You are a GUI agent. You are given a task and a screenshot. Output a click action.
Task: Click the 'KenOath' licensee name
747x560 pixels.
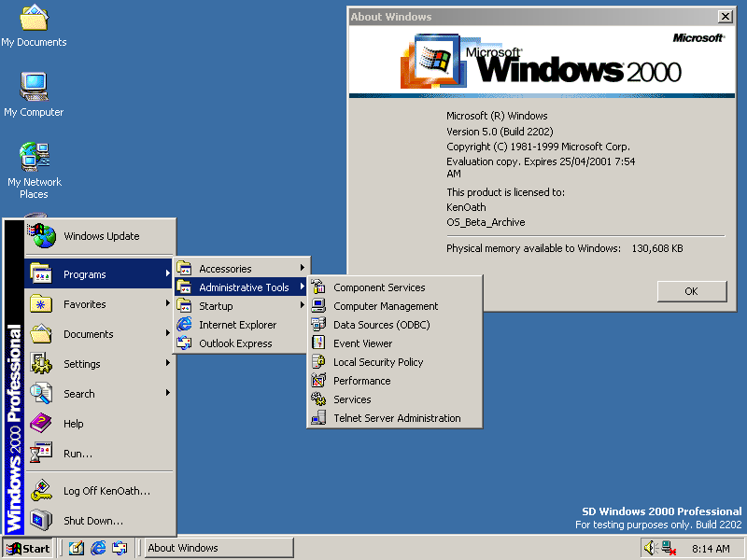466,207
